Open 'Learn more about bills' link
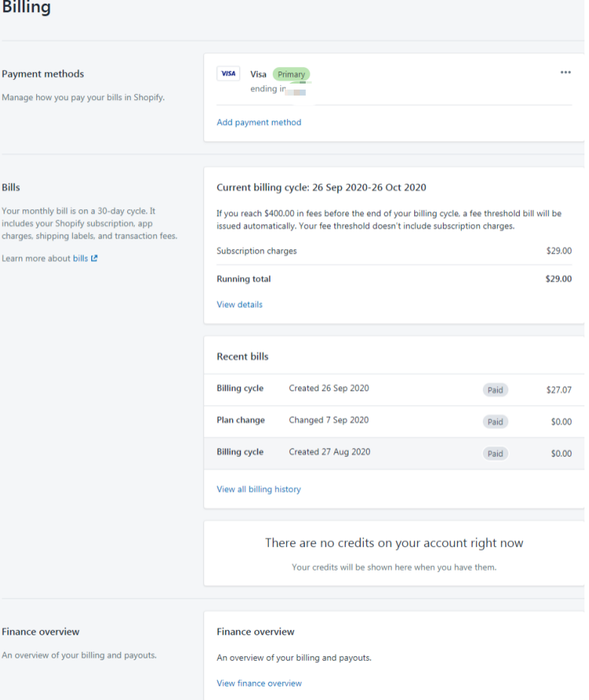Screen dimensions: 589x700 coord(81,258)
